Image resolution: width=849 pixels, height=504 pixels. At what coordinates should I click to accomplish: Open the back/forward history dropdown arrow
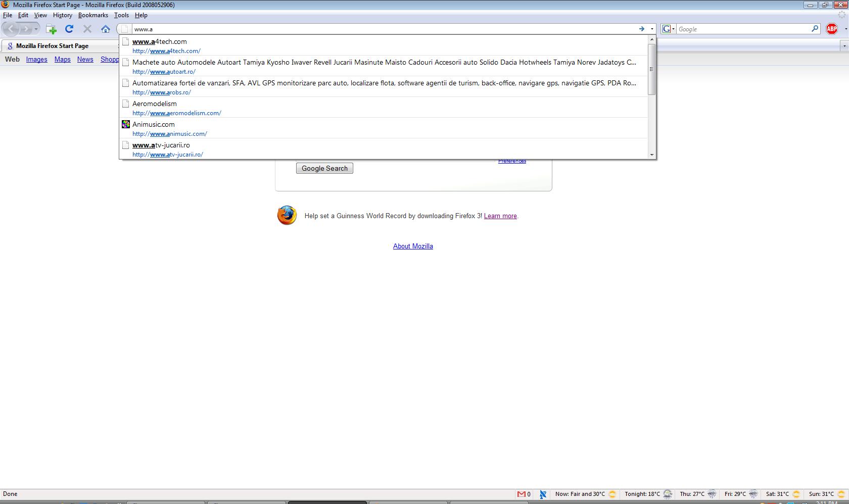[36, 29]
